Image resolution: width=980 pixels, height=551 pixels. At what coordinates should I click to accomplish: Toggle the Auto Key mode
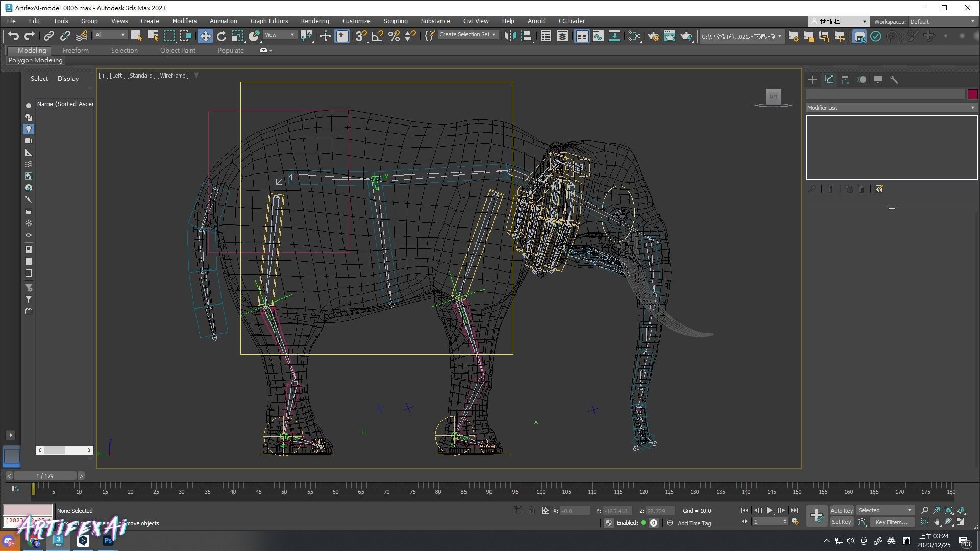[x=841, y=510]
